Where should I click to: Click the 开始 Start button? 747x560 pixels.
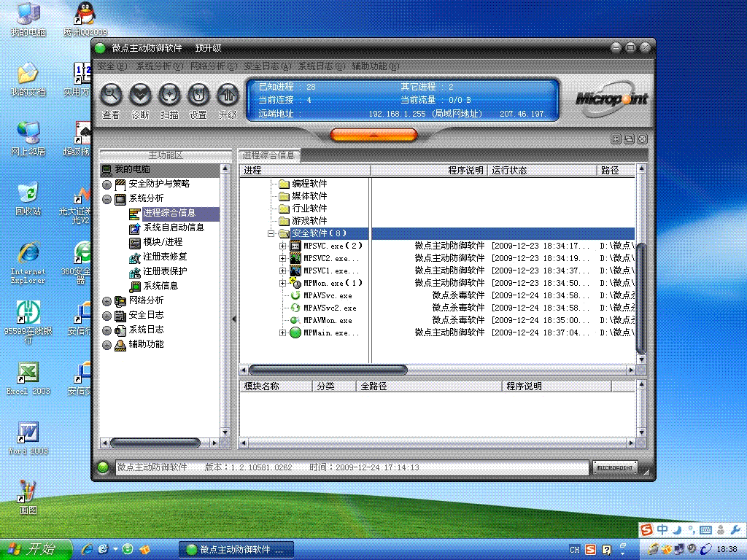click(x=35, y=550)
